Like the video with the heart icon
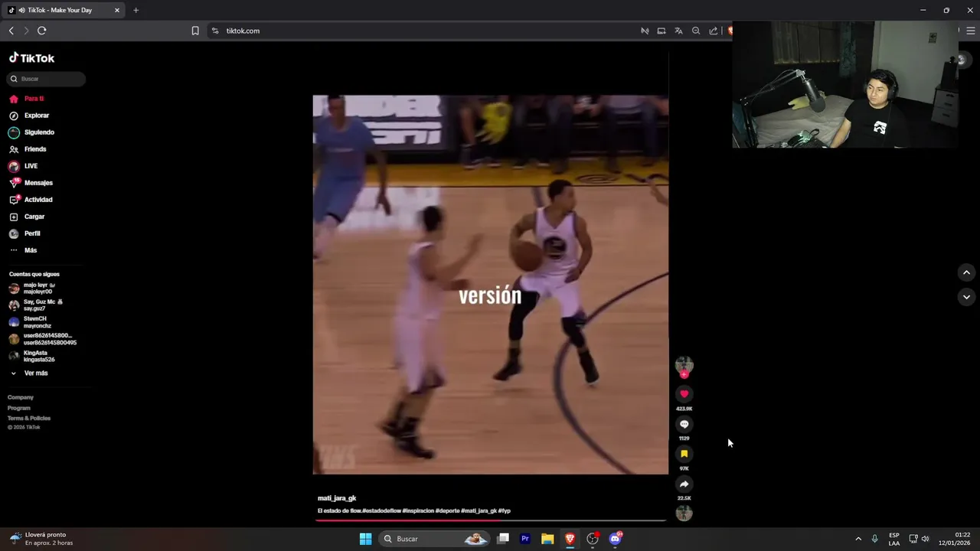 (684, 394)
